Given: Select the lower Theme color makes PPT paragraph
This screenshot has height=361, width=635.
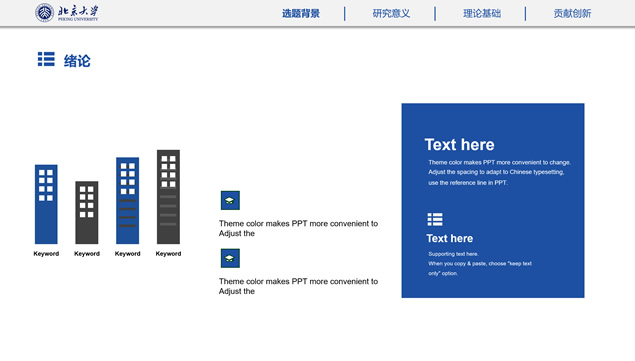Looking at the screenshot, I should coord(298,286).
